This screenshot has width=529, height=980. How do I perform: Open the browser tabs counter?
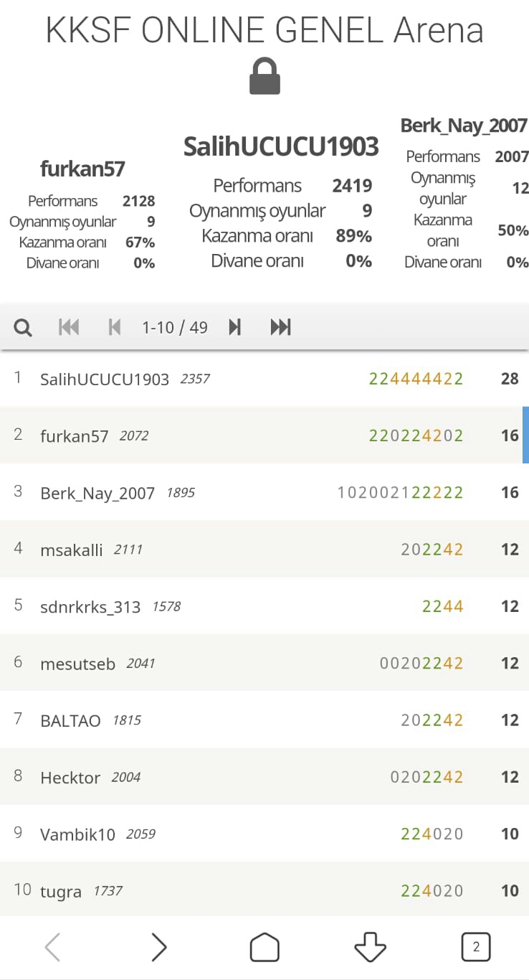tap(476, 948)
